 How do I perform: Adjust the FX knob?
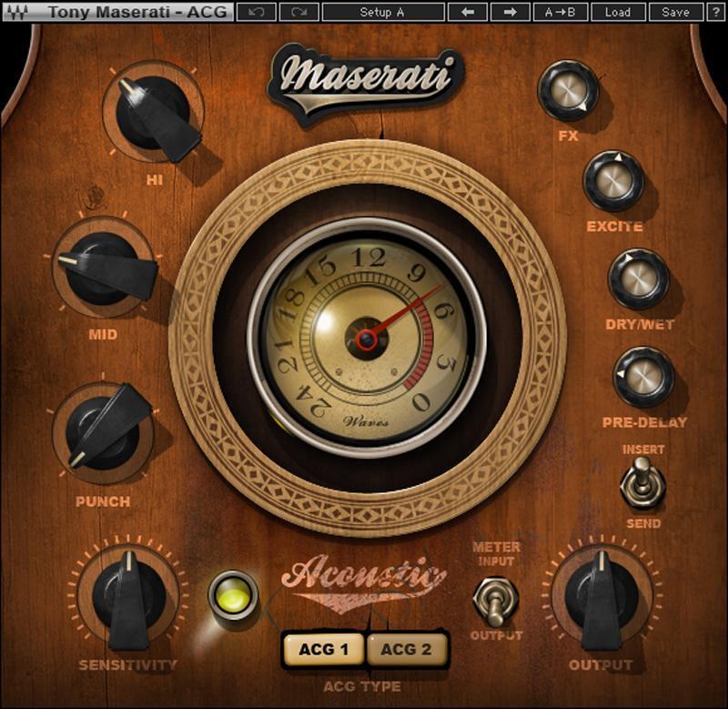[569, 91]
